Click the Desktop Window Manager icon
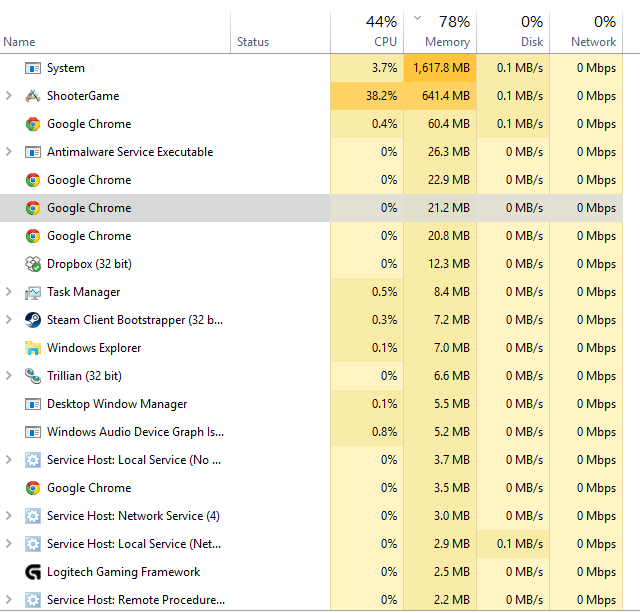The width and height of the screenshot is (640, 613). (x=33, y=404)
